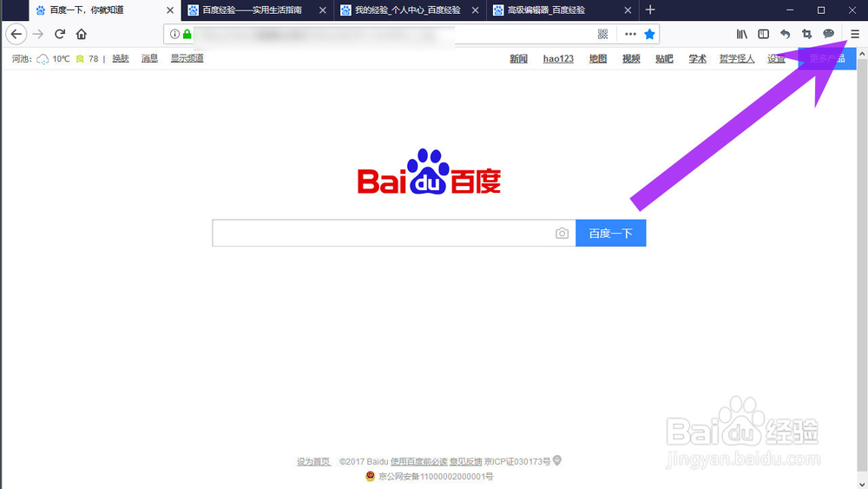Reload the current page
The width and height of the screenshot is (868, 489).
(60, 35)
